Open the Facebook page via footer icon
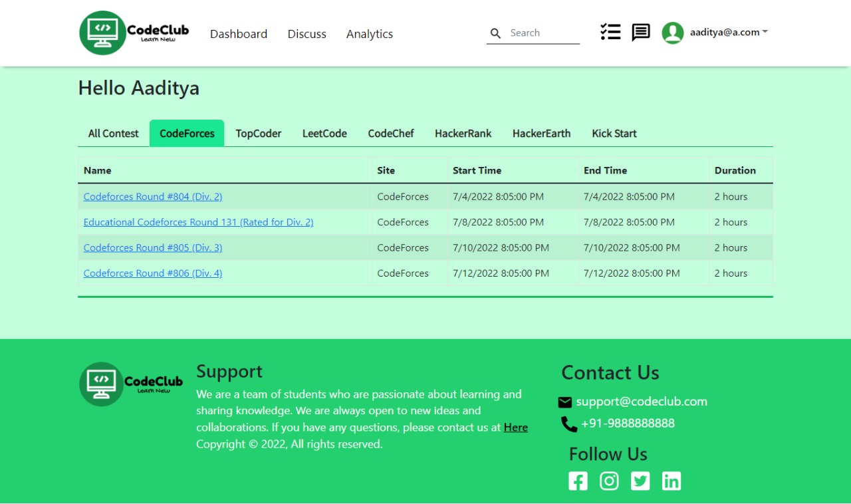Screen dimensions: 851x504 (x=578, y=480)
